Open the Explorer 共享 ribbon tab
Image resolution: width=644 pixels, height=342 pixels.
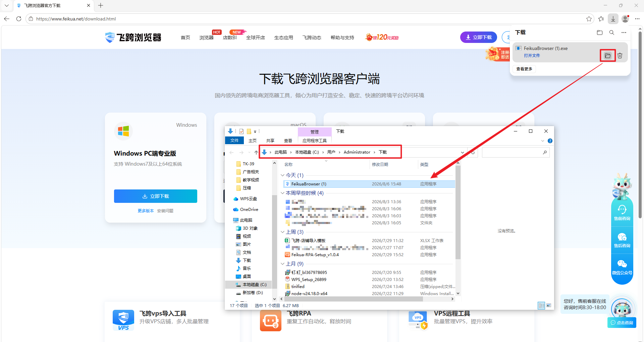pos(270,140)
